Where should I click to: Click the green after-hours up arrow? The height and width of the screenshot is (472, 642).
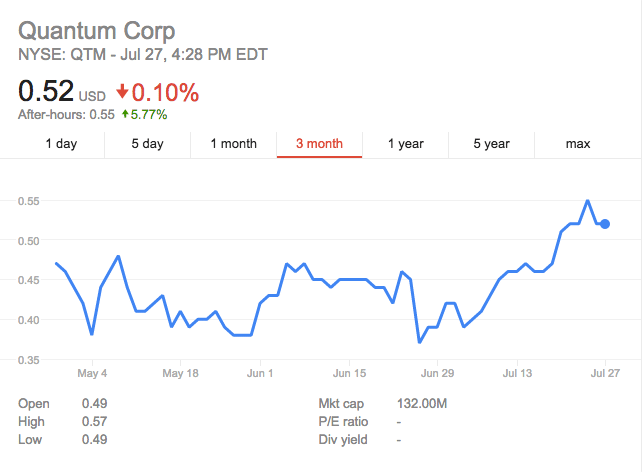point(125,114)
